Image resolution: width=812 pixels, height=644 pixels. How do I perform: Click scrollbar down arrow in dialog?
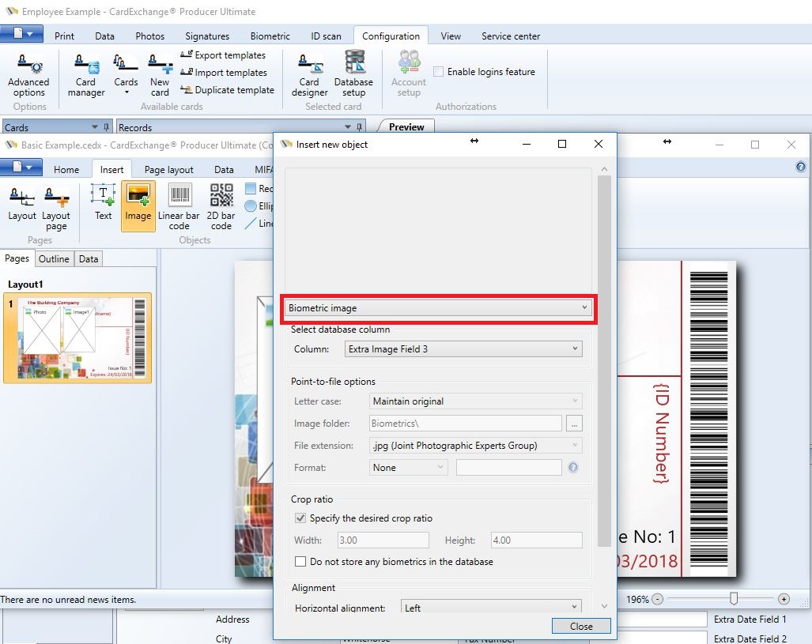pos(604,606)
